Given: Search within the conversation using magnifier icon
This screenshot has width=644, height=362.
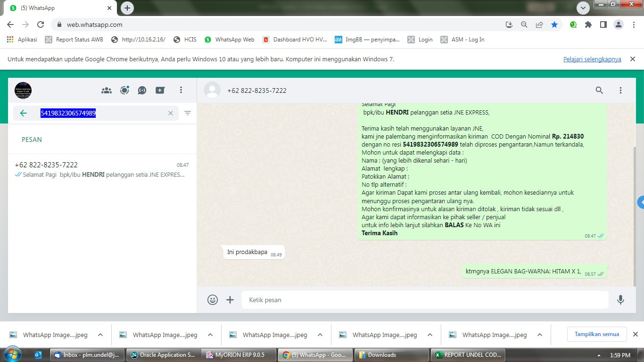Looking at the screenshot, I should (599, 90).
